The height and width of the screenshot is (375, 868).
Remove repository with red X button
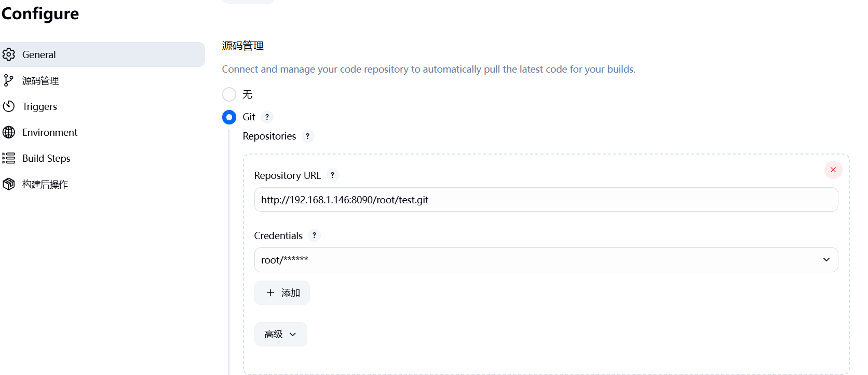pos(833,170)
